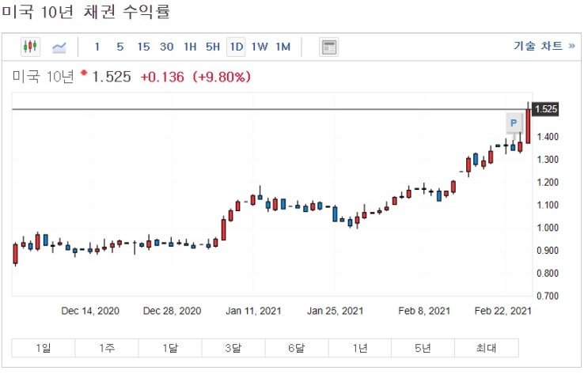The height and width of the screenshot is (374, 588).
Task: Click the Feb 8, 2021 axis date
Action: point(424,311)
